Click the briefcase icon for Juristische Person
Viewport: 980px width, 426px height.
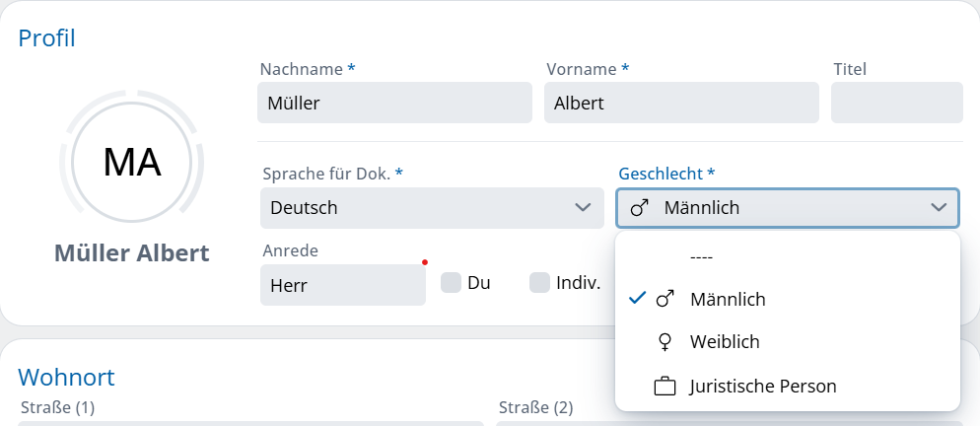(x=665, y=387)
